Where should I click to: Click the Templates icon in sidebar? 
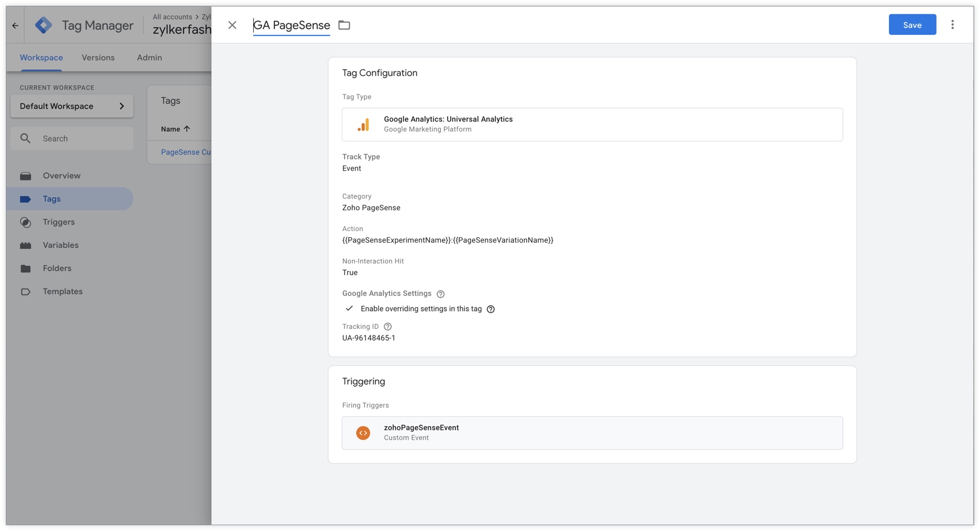[25, 292]
